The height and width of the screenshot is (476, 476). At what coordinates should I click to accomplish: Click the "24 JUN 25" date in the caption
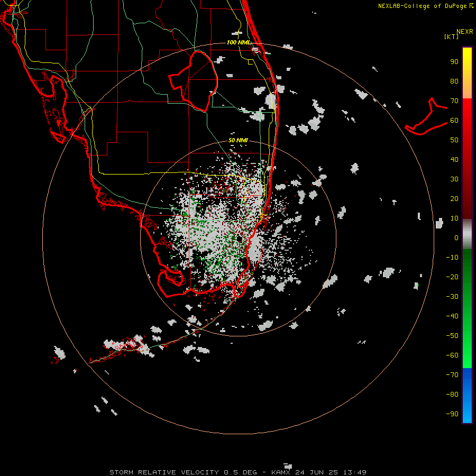click(x=317, y=472)
